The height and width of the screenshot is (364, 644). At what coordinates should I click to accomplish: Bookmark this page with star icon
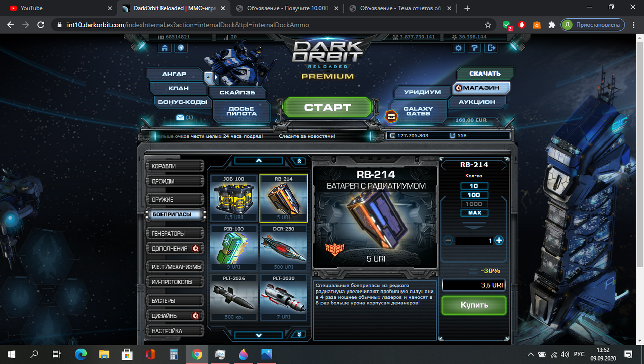[x=487, y=24]
